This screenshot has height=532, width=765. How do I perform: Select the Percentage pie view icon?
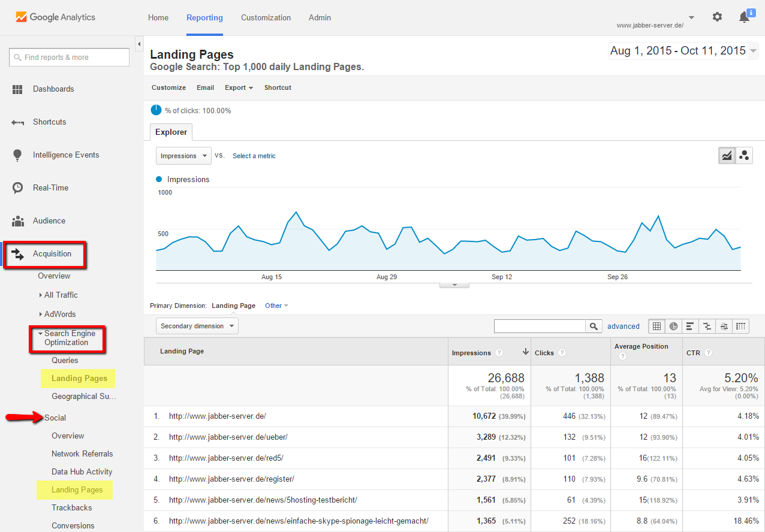[x=674, y=326]
